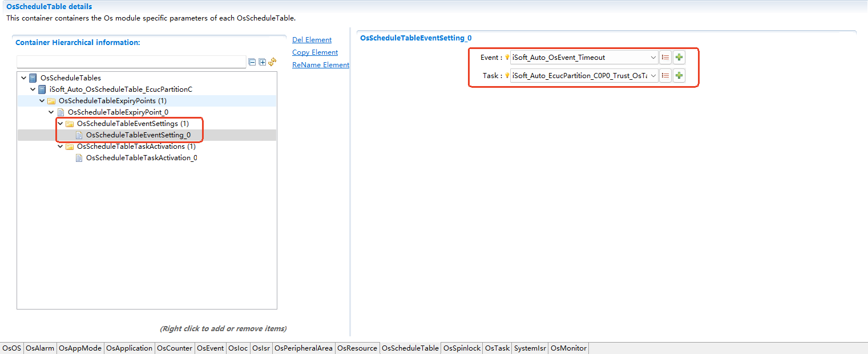Click the refresh tree icon
Viewport: 868px width, 354px height.
(272, 62)
